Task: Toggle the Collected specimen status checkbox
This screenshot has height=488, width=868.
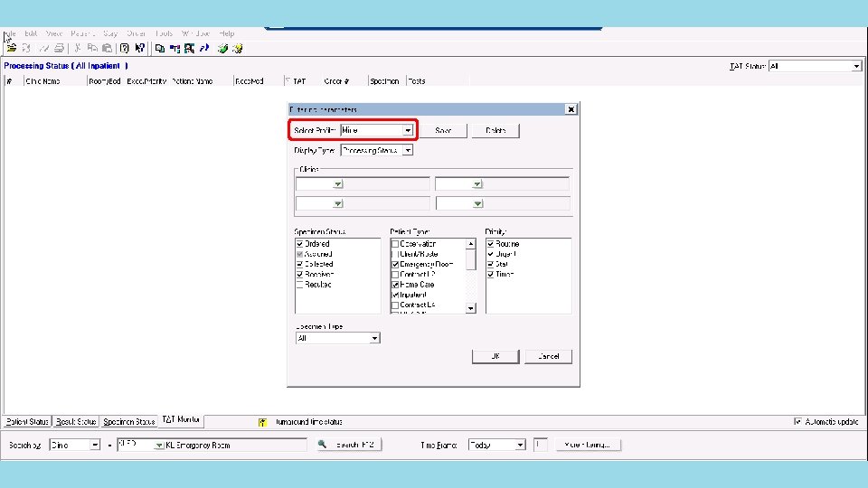Action: [x=299, y=264]
